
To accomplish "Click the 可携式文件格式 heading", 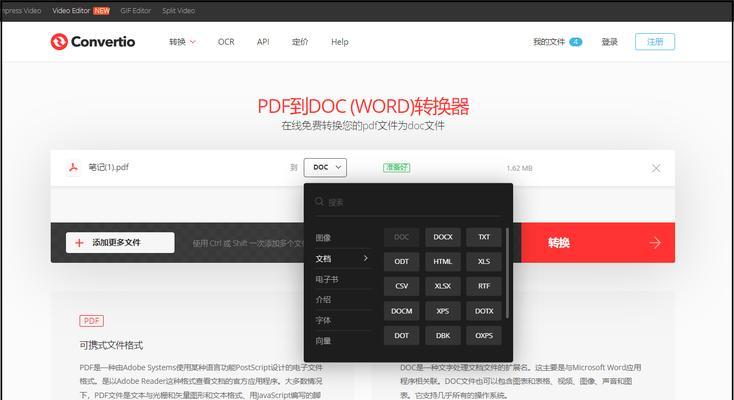I will pyautogui.click(x=111, y=345).
